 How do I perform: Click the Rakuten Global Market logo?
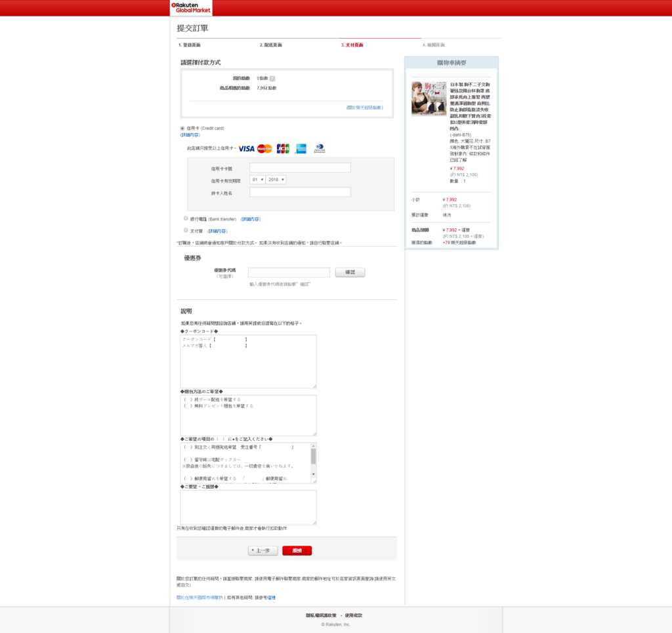pyautogui.click(x=191, y=8)
